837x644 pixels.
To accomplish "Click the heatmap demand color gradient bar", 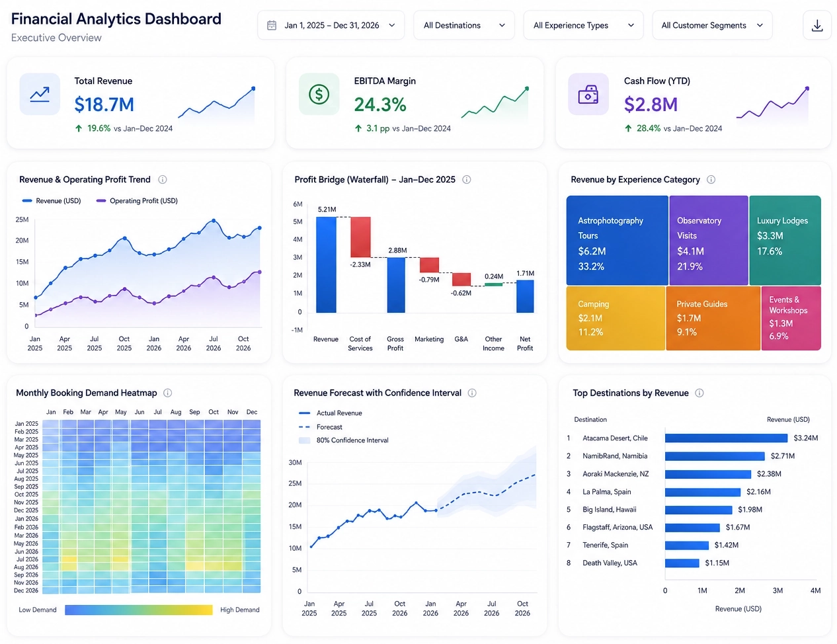I will tap(139, 610).
